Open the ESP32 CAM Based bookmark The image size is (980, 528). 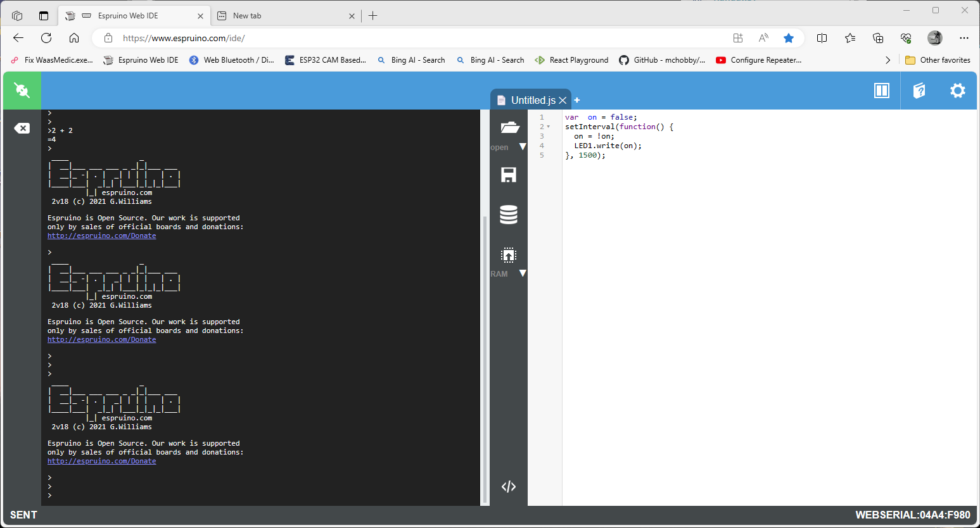pyautogui.click(x=326, y=60)
